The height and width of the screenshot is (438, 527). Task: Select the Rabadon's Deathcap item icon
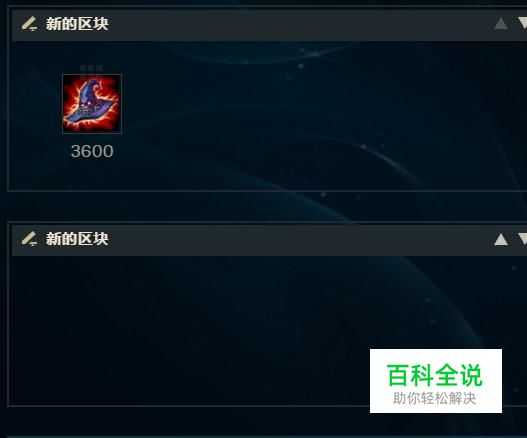pyautogui.click(x=92, y=104)
